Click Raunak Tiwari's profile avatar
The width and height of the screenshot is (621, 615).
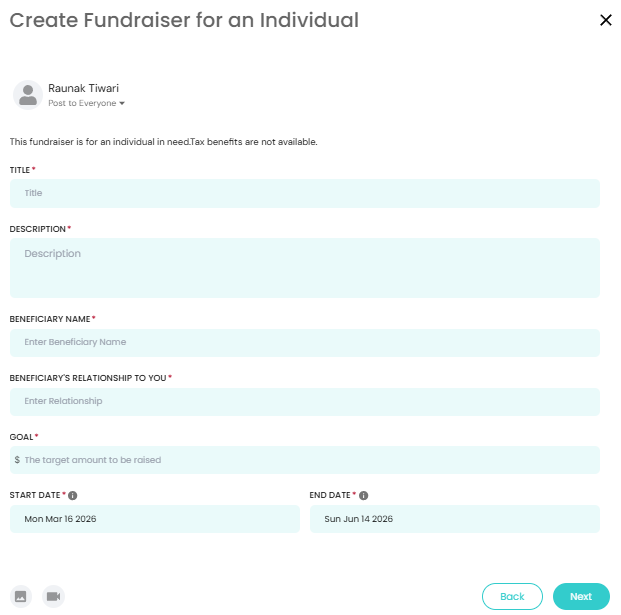27,94
